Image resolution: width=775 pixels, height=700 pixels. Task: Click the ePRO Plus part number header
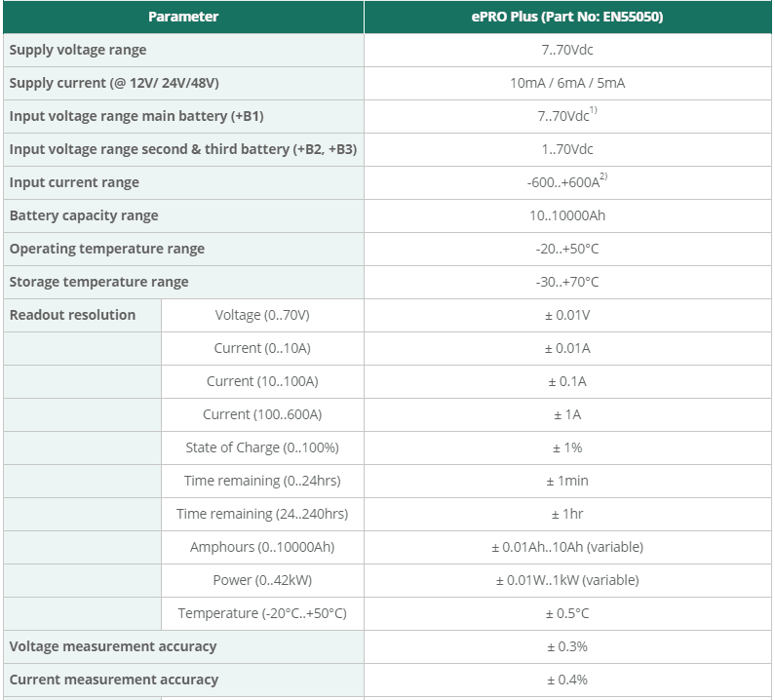(566, 17)
